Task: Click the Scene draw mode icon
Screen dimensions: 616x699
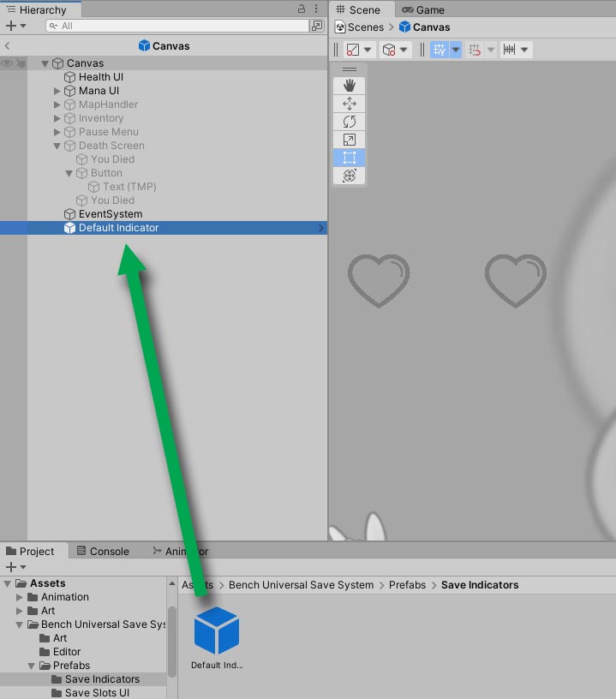Action: pyautogui.click(x=353, y=50)
